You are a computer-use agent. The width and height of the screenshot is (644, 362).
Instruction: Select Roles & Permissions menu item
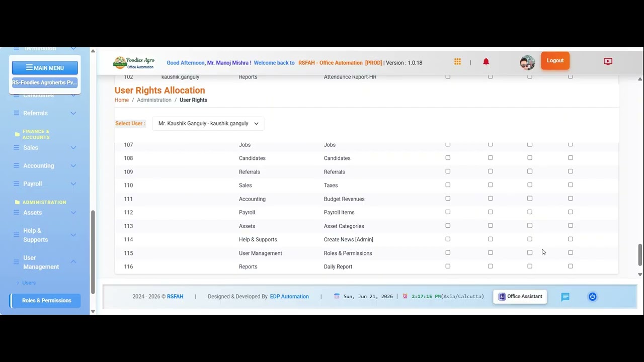tap(45, 301)
